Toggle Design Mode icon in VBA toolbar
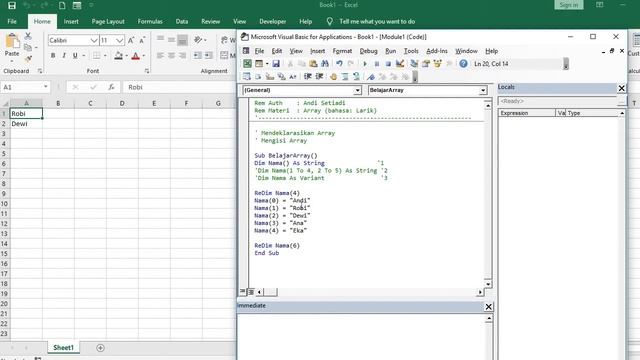Viewport: 640px width, 360px height. point(400,64)
